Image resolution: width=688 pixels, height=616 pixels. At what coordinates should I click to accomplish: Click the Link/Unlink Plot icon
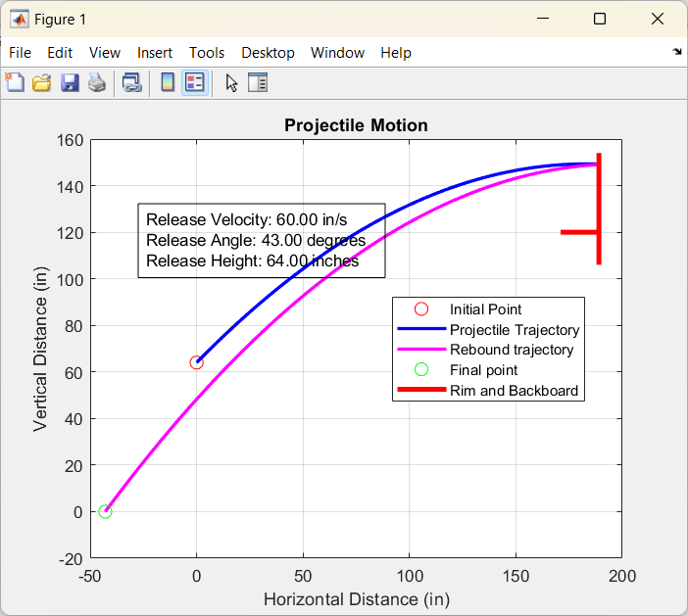132,82
